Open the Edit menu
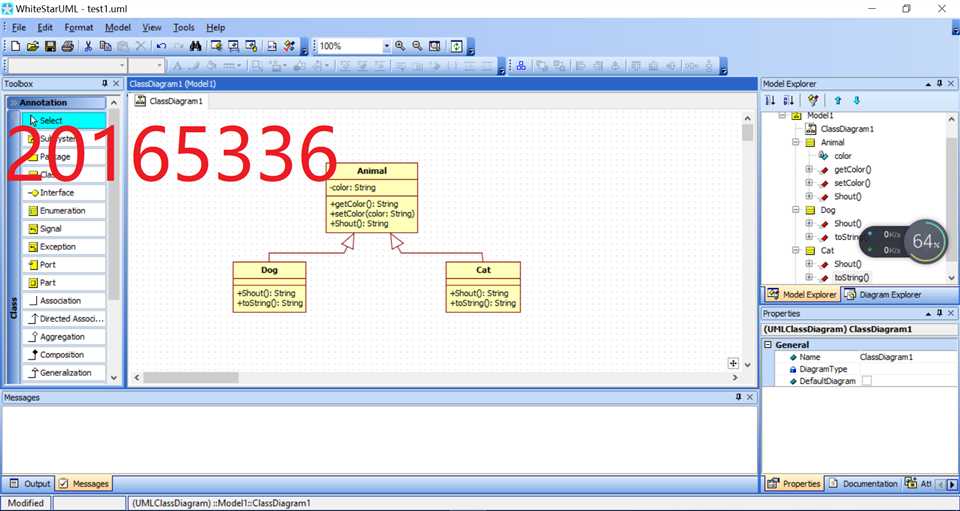 [x=45, y=28]
